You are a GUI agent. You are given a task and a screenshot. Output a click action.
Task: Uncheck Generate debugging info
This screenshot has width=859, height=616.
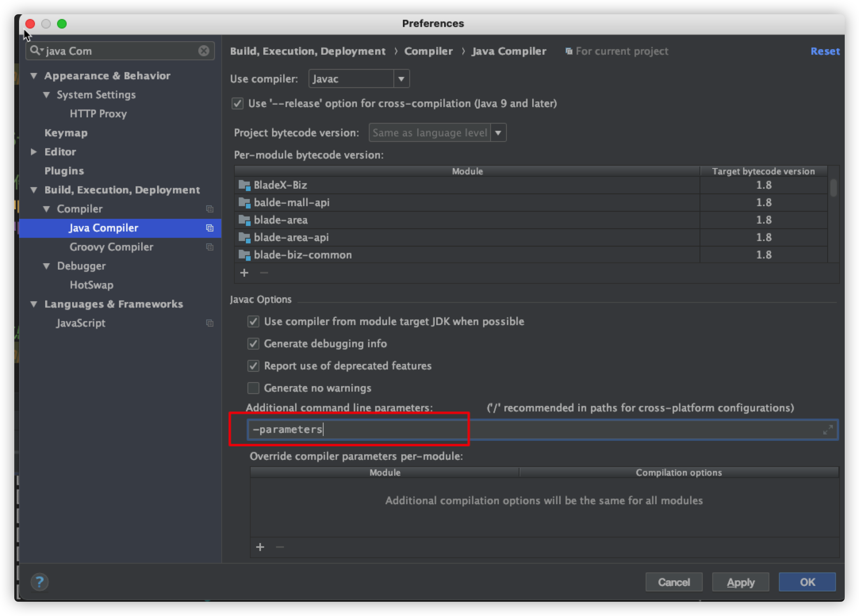(253, 344)
